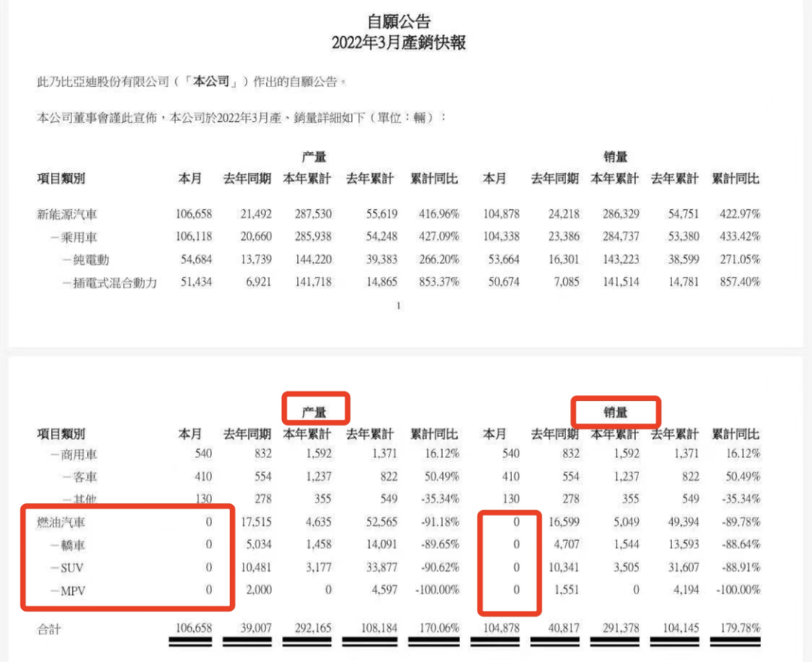Click the percentage 416.96%
This screenshot has height=662, width=812.
pos(438,214)
